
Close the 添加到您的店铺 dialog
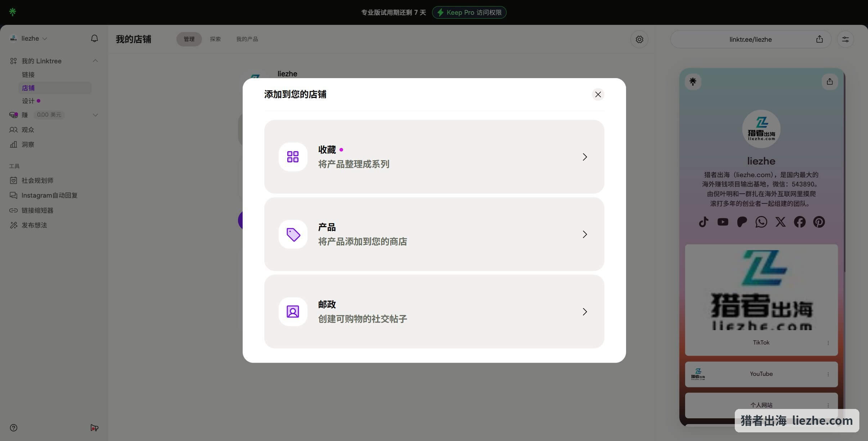598,94
